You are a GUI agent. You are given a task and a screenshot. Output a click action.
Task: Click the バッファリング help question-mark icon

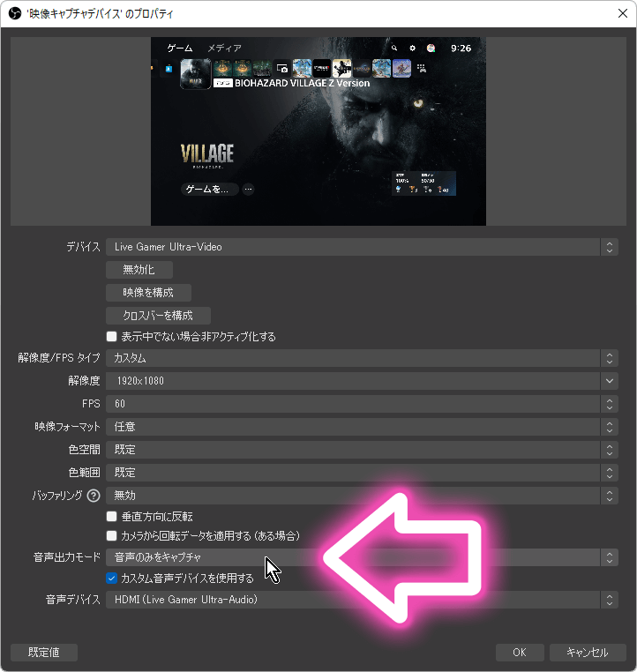[94, 496]
